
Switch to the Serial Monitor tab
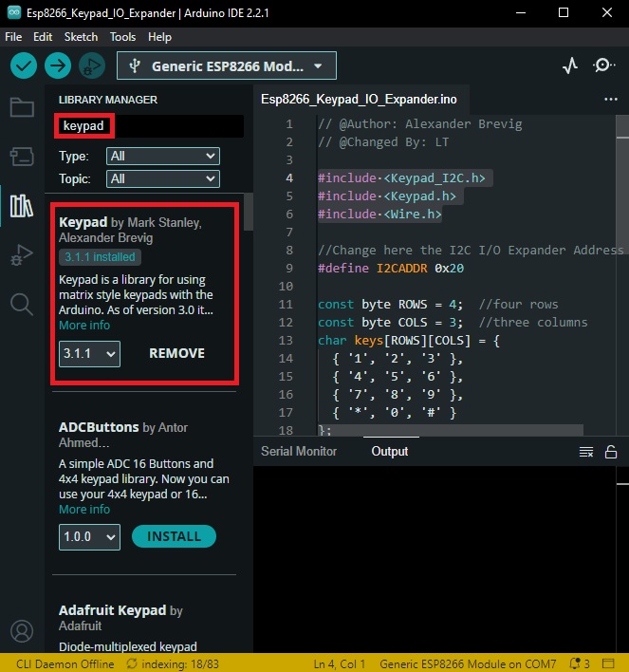click(299, 451)
